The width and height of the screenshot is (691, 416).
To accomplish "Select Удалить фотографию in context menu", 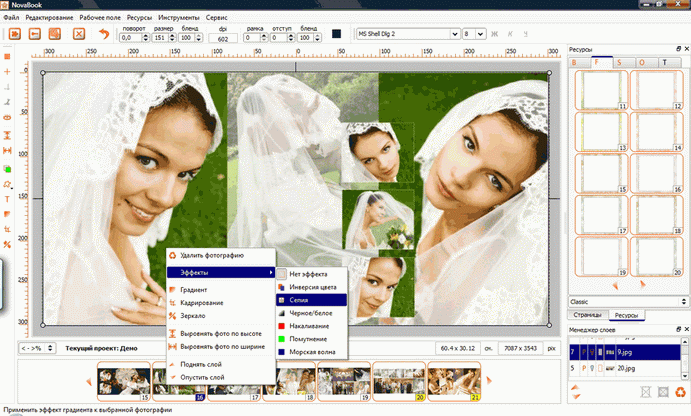I will coord(221,255).
